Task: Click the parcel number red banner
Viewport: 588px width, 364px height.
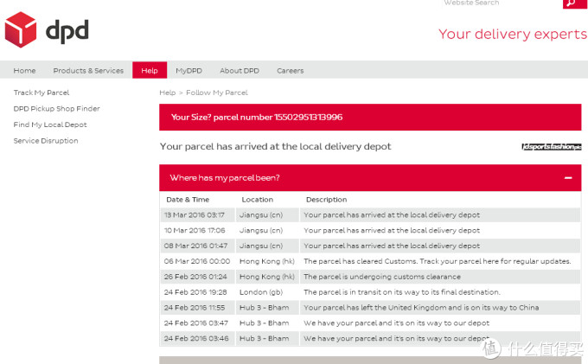Action: point(370,118)
